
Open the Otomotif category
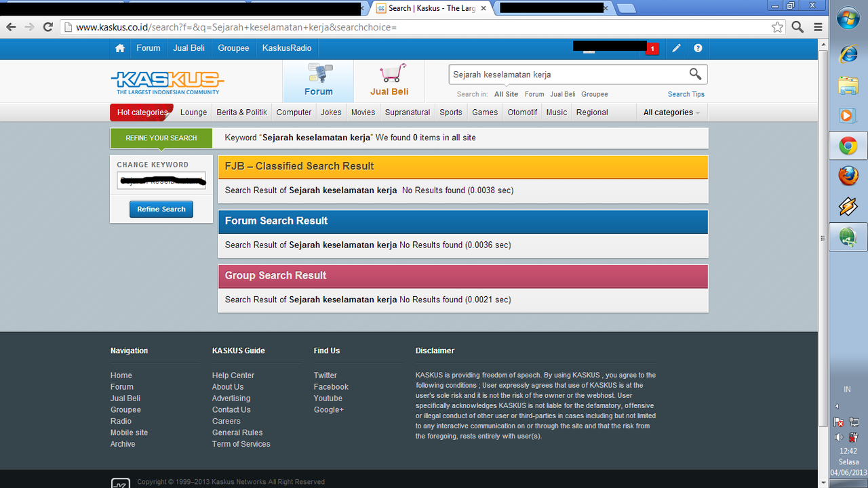pos(522,113)
